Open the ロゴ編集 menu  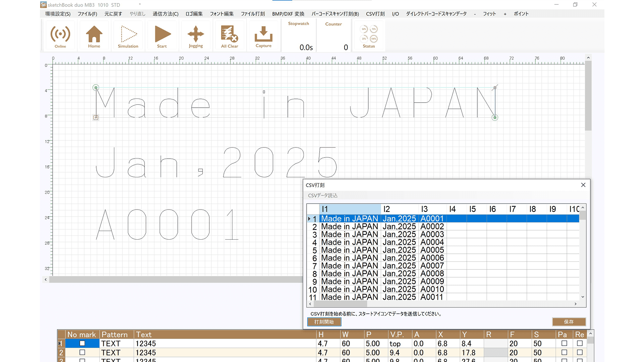[x=194, y=14]
